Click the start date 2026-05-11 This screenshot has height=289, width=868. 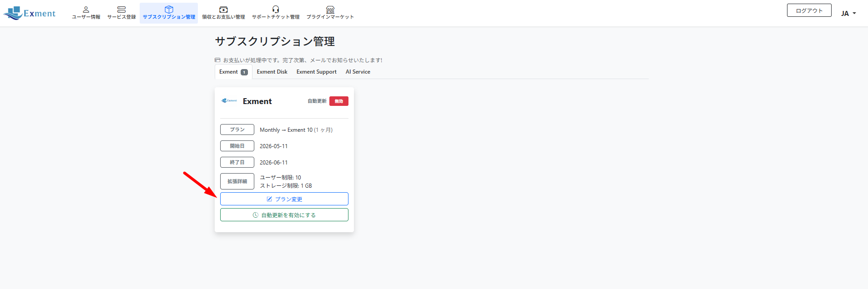click(273, 146)
